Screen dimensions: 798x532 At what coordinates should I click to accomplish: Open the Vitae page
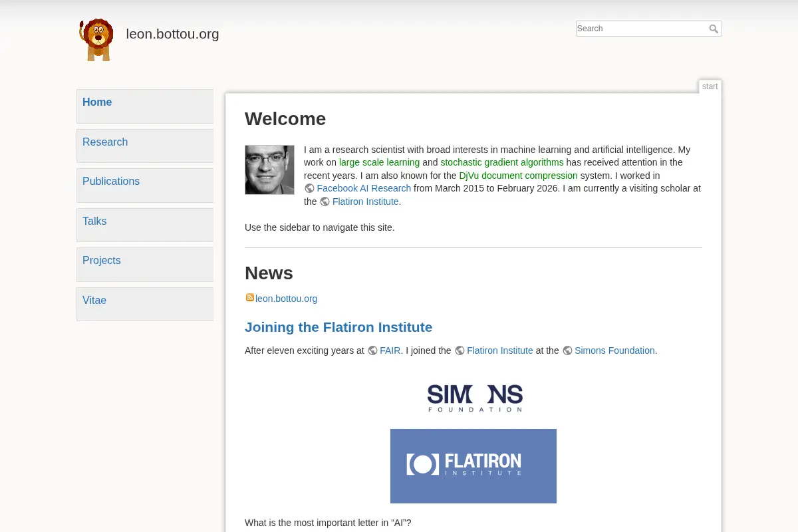point(145,304)
